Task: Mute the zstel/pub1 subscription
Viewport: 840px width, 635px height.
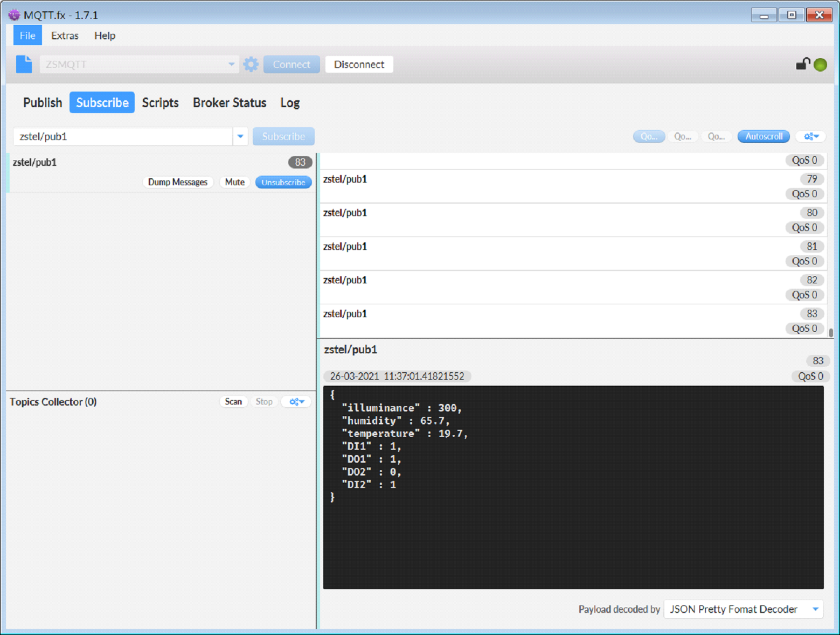Action: click(234, 182)
